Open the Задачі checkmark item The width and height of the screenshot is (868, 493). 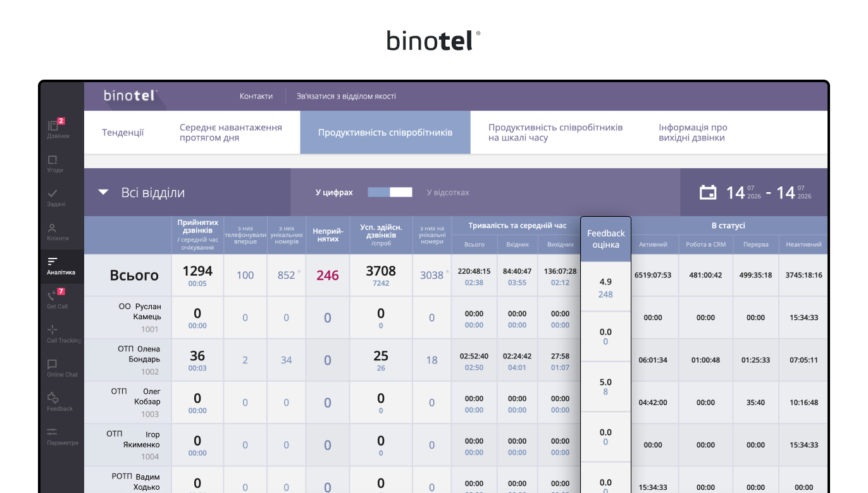(x=55, y=197)
